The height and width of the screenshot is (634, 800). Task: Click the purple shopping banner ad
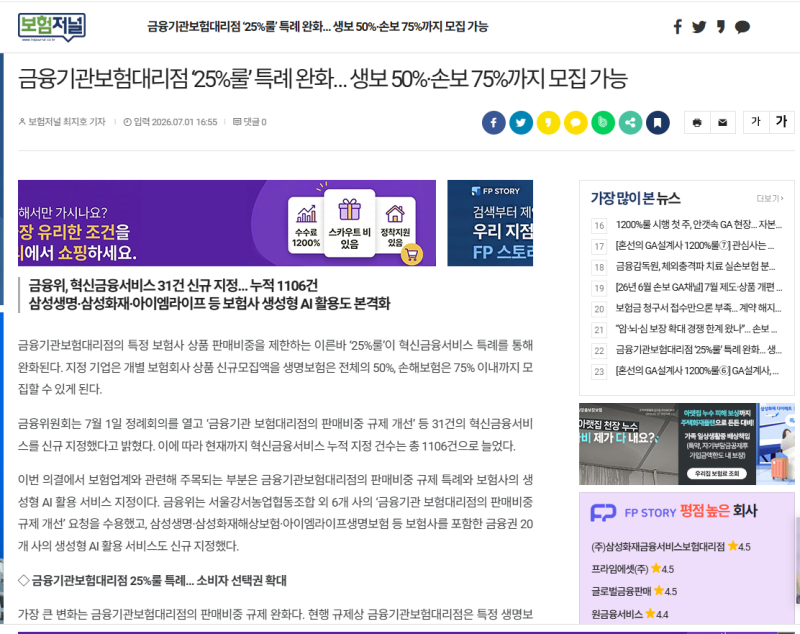click(227, 223)
